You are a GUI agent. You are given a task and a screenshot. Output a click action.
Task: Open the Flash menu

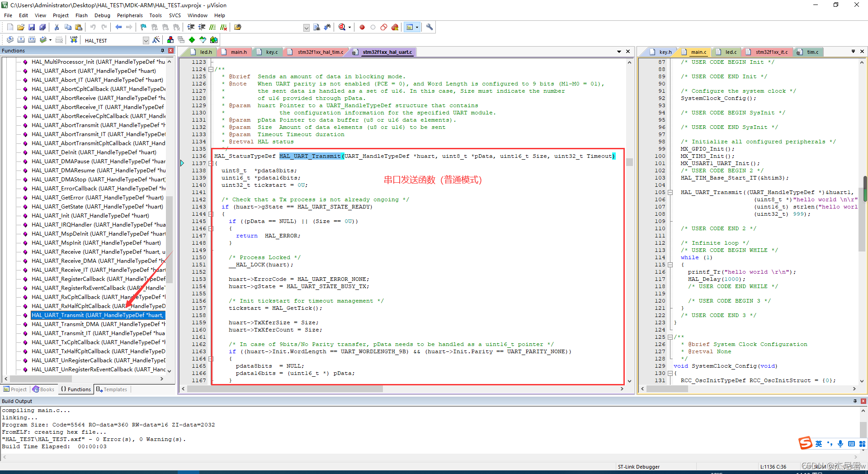click(x=81, y=15)
